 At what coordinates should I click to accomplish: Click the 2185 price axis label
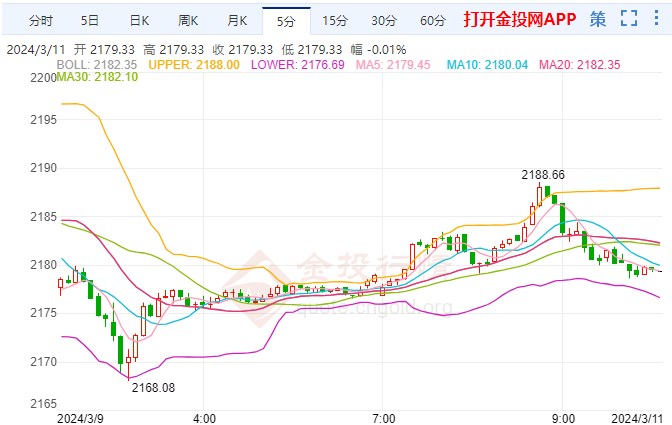click(43, 217)
